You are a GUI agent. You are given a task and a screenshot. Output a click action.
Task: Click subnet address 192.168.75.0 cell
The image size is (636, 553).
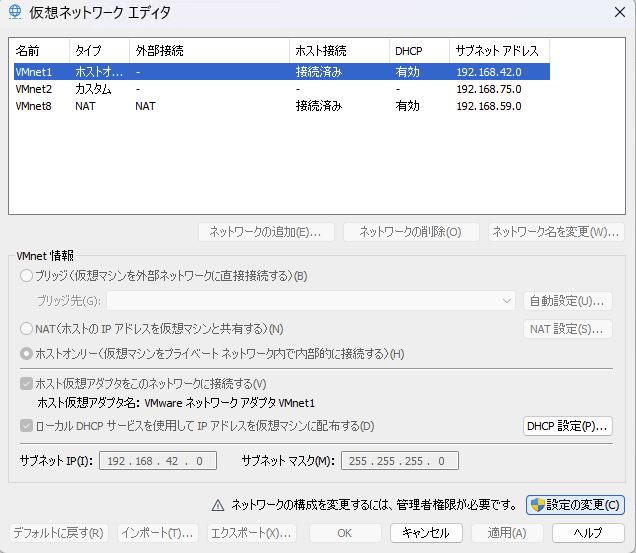(489, 89)
